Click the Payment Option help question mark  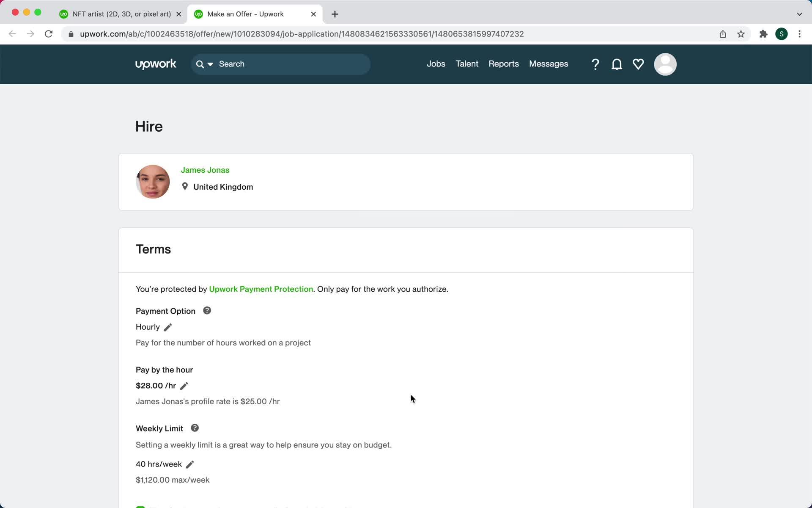[x=207, y=310]
